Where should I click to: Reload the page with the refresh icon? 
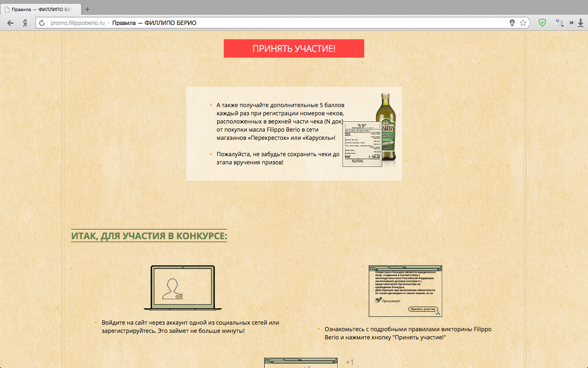pyautogui.click(x=42, y=23)
